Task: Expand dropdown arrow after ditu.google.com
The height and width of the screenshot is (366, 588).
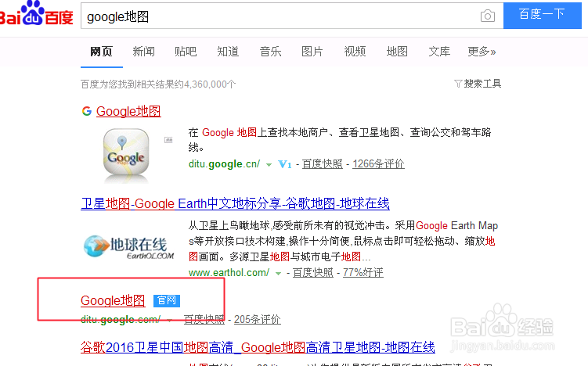Action: (169, 321)
